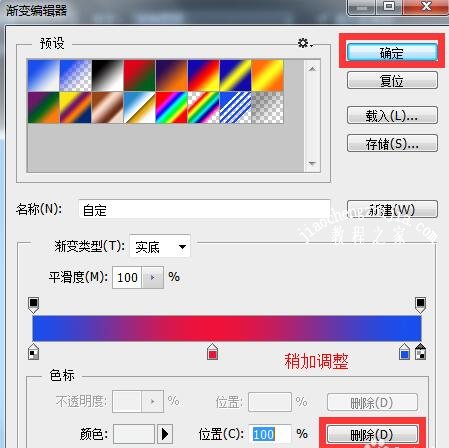Open the color picker arrow next to 颜色
449x448 pixels.
point(165,434)
